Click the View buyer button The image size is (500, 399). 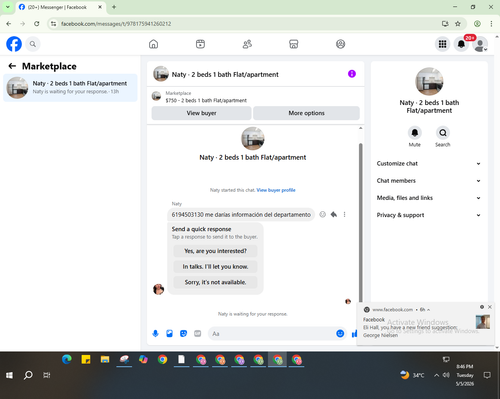pyautogui.click(x=201, y=113)
